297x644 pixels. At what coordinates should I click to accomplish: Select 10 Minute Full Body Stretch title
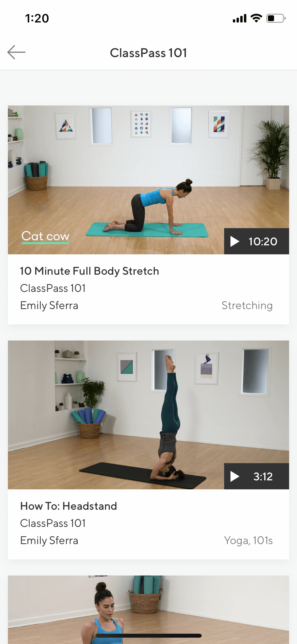point(89,271)
